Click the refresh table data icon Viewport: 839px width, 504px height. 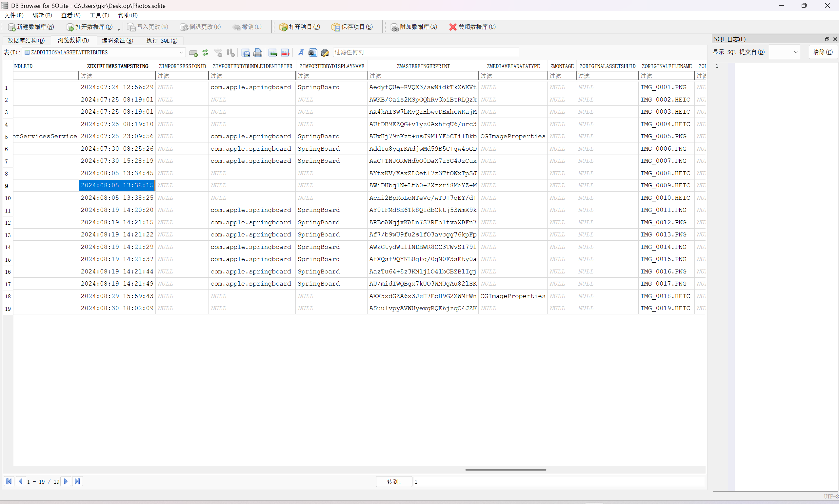[205, 52]
